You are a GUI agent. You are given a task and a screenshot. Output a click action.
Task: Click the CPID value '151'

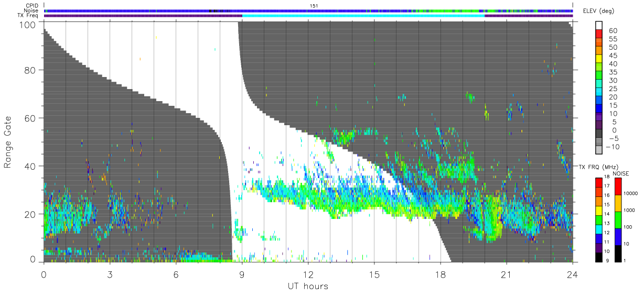[x=315, y=6]
